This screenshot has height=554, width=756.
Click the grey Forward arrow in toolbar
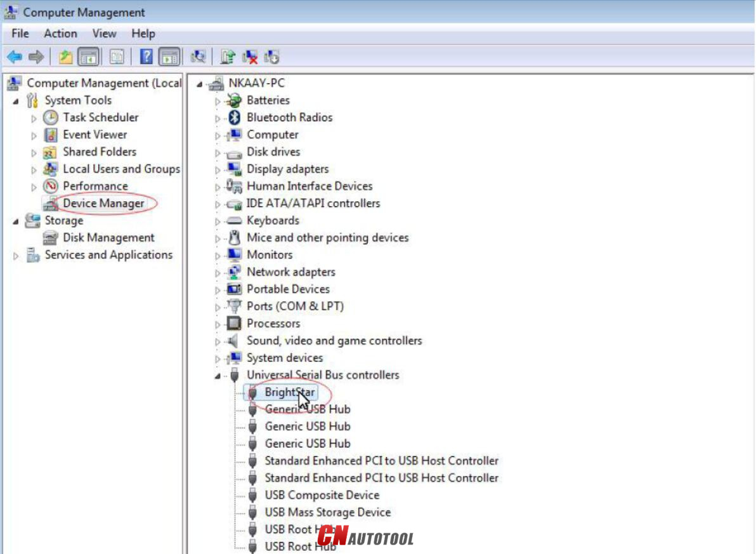point(36,57)
